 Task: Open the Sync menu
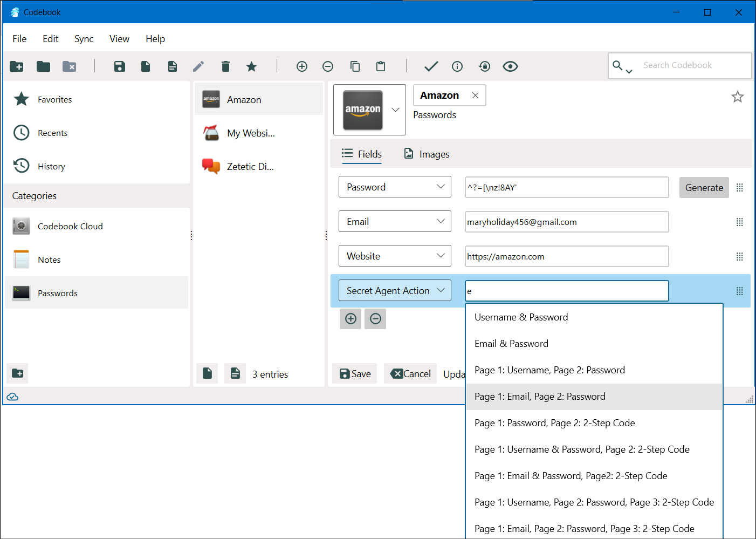click(x=84, y=39)
